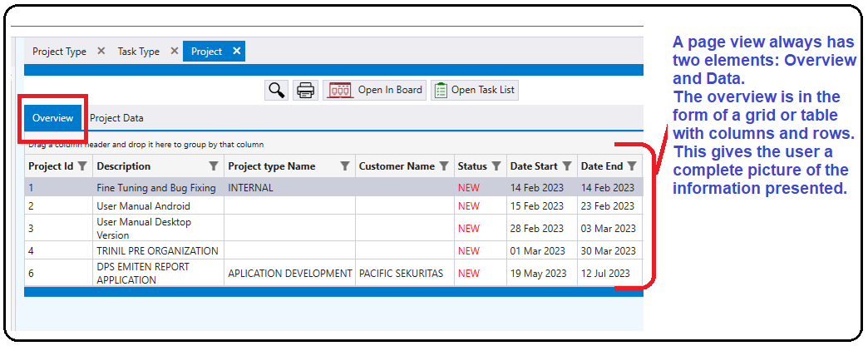Switch to the Project Type tab
This screenshot has width=868, height=346.
click(59, 52)
